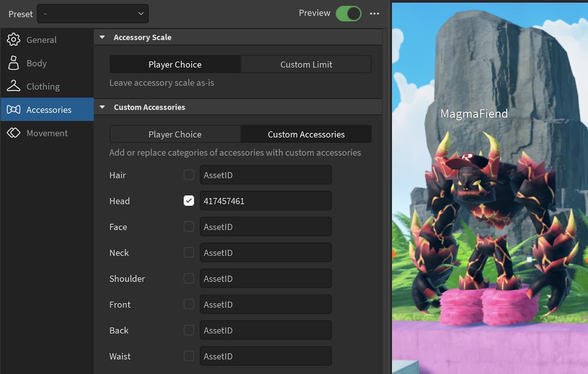The image size is (588, 374).
Task: Select the Accessories tab
Action: tap(47, 109)
